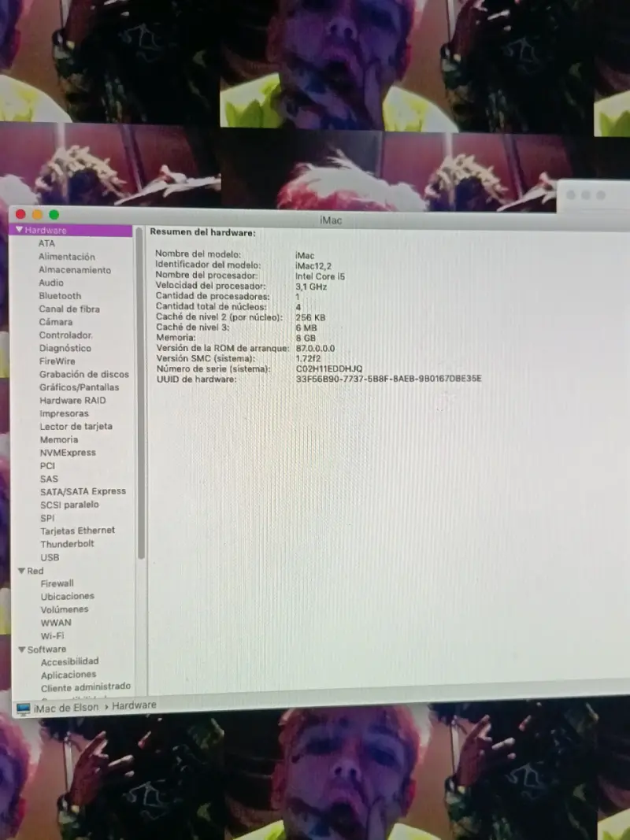
Task: Select WWAN under Red
Action: pyautogui.click(x=56, y=623)
